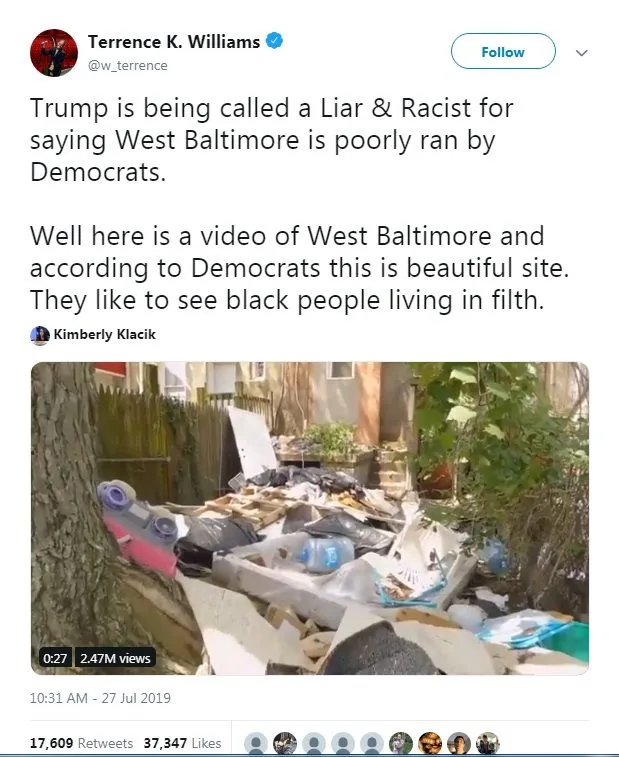Open the last liker avatar in row
Viewport: 619px width, 757px height.
[x=488, y=743]
